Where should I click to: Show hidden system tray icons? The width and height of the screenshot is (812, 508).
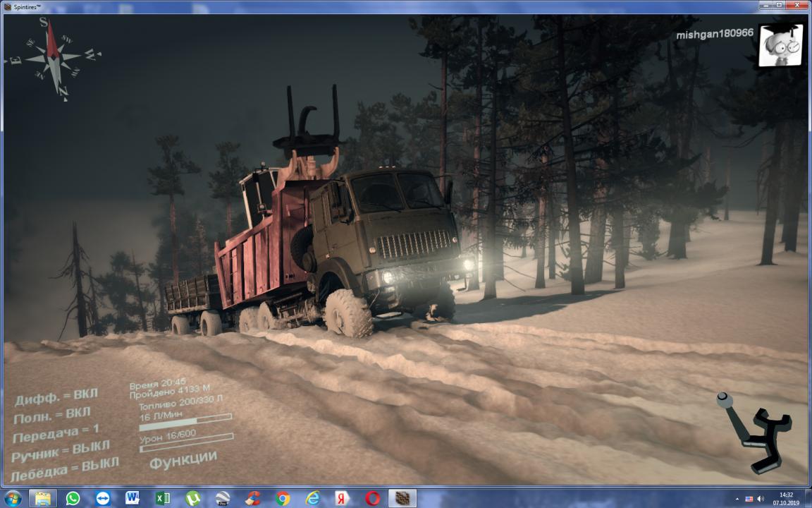tap(737, 499)
